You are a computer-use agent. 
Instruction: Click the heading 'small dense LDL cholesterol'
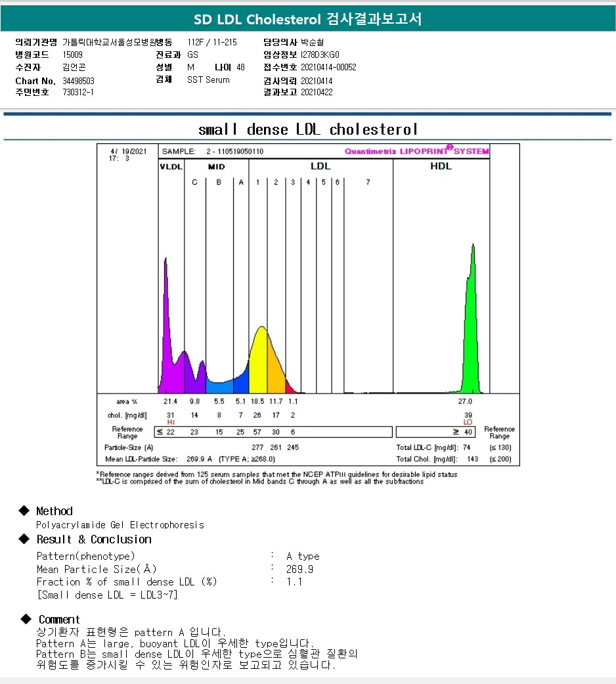[x=308, y=129]
